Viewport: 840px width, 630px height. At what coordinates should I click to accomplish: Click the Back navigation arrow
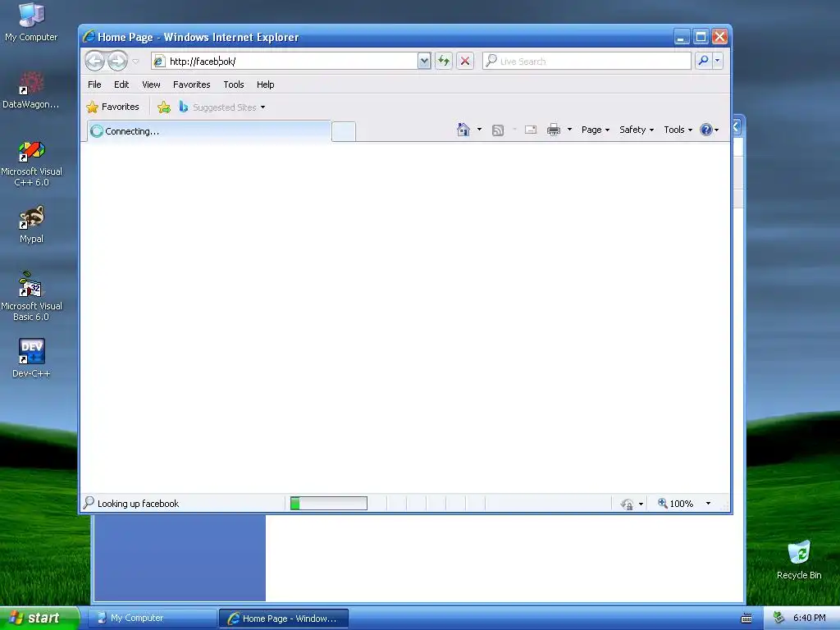95,61
